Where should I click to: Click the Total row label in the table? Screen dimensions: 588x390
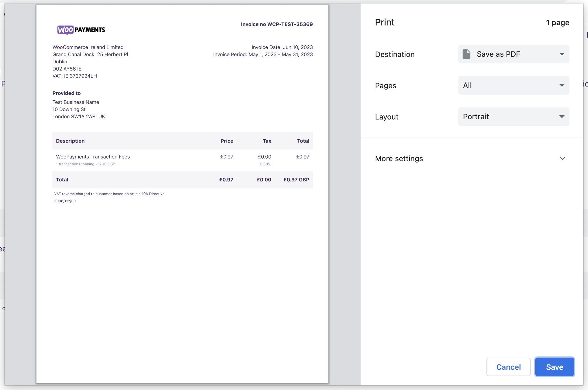(x=62, y=180)
